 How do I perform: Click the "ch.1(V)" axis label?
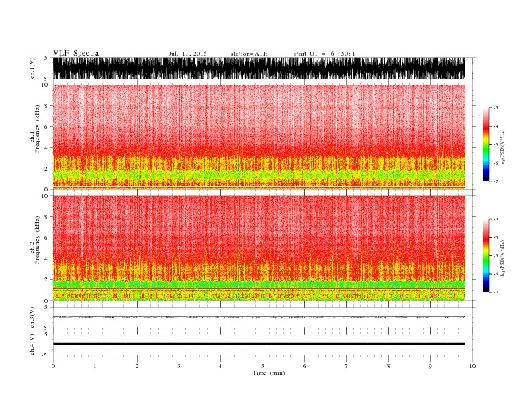tap(32, 68)
